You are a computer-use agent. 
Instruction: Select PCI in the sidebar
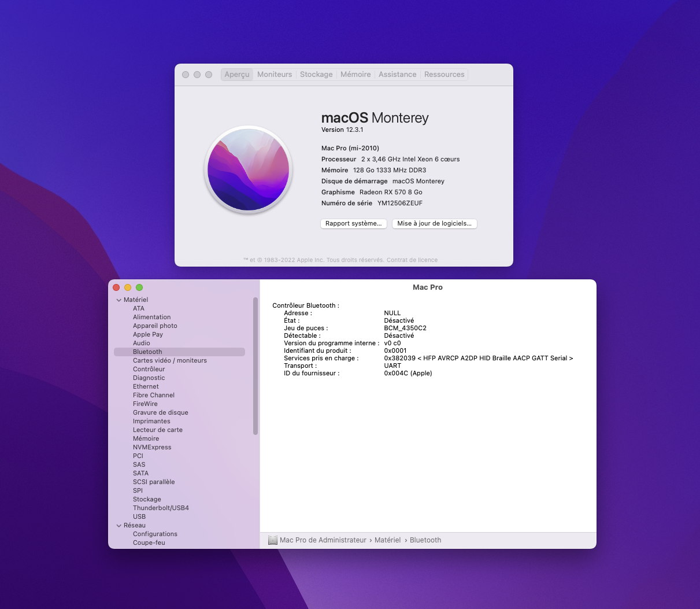(x=138, y=456)
